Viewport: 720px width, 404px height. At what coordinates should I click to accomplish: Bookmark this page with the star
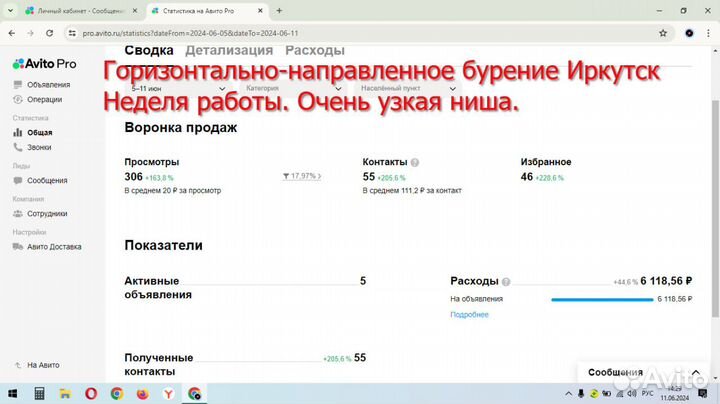[x=663, y=33]
